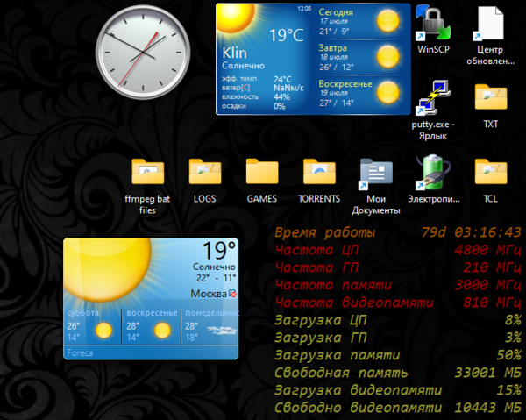Open the LOGS folder
The image size is (526, 420).
pyautogui.click(x=204, y=181)
